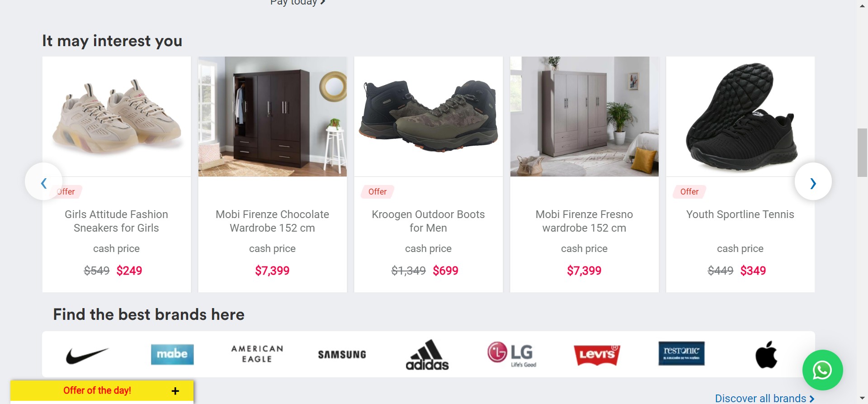Viewport: 868px width, 404px height.
Task: Select the Levi's brand logo
Action: [597, 355]
